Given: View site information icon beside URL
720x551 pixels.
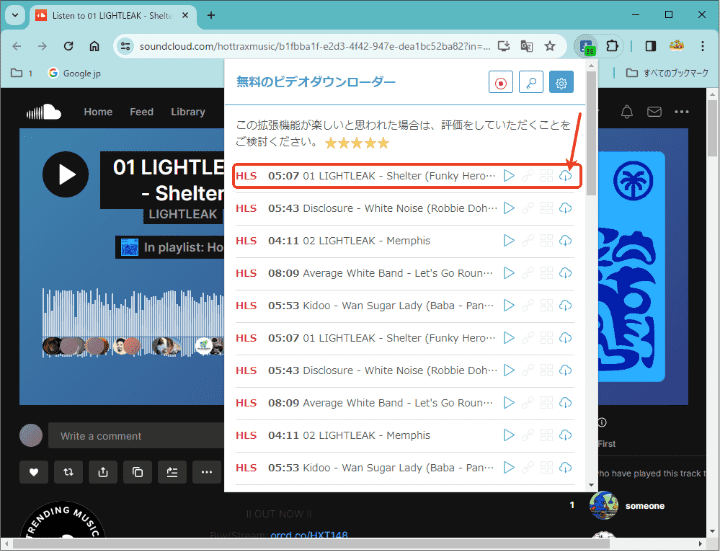Looking at the screenshot, I should pos(125,46).
